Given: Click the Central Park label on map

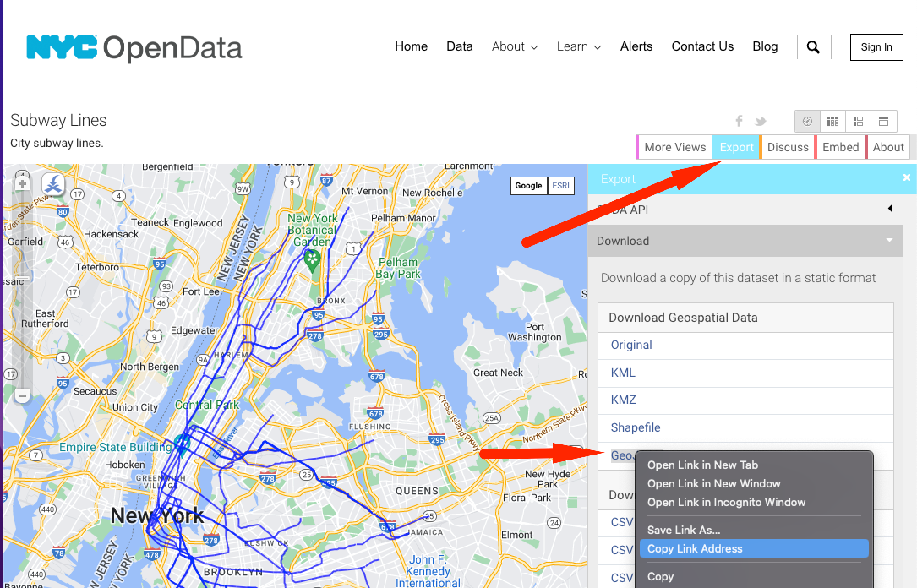Looking at the screenshot, I should coord(207,405).
